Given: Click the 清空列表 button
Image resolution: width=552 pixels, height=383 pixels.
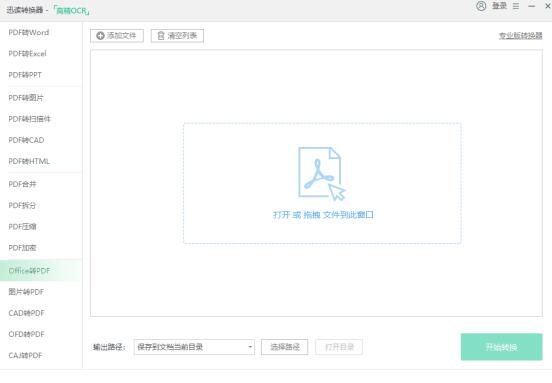Looking at the screenshot, I should tap(177, 36).
